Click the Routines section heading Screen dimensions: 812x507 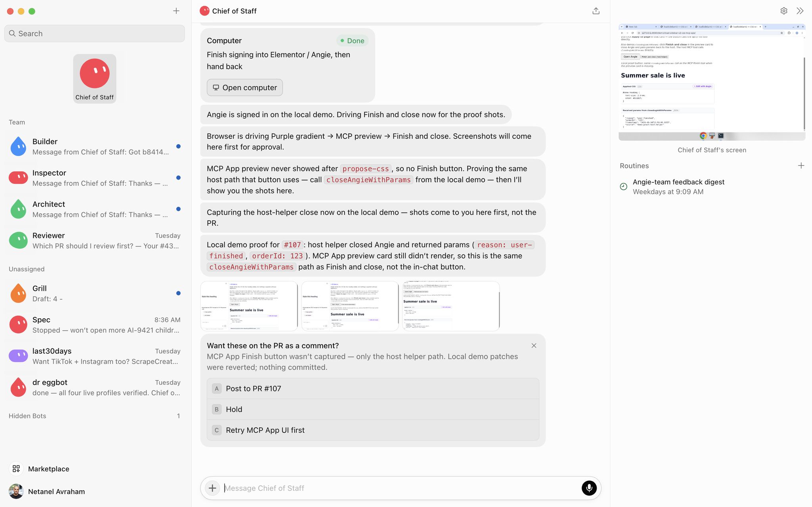(634, 166)
